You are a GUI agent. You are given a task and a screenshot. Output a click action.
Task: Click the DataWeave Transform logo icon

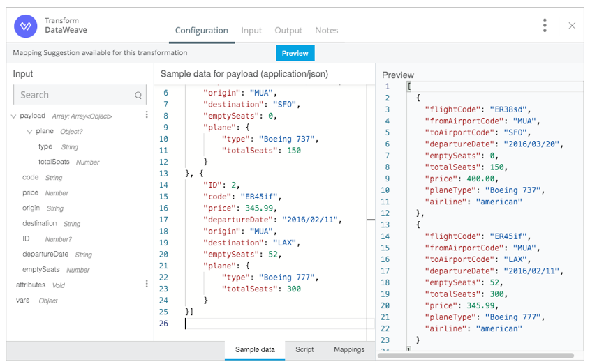coord(26,26)
